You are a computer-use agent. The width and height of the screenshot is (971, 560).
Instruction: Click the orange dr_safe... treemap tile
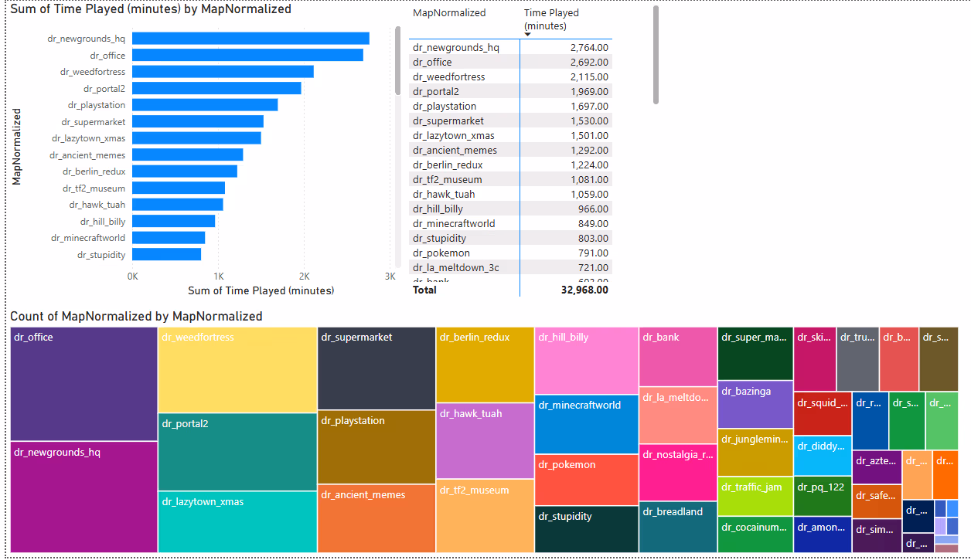coord(877,502)
